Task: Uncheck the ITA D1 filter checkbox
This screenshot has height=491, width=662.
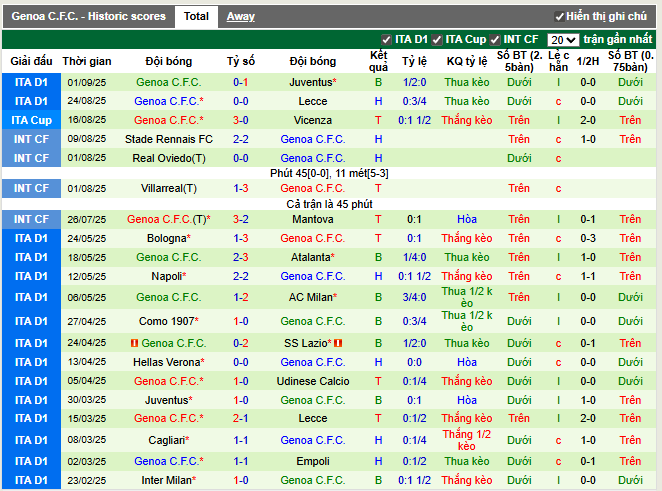Action: (x=386, y=40)
